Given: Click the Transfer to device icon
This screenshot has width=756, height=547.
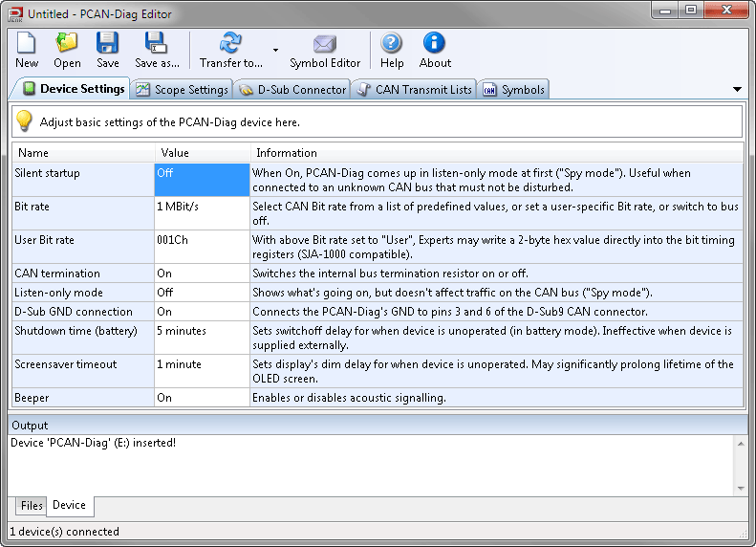Looking at the screenshot, I should point(230,44).
